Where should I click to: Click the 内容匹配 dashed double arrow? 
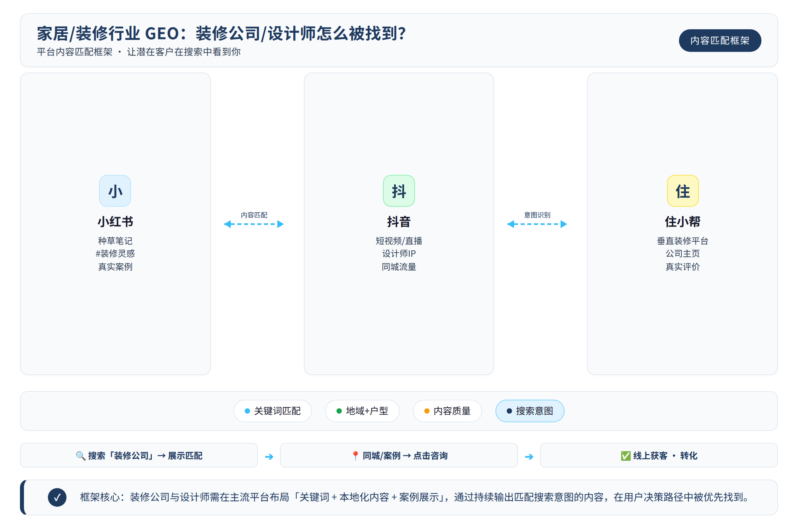click(x=254, y=224)
